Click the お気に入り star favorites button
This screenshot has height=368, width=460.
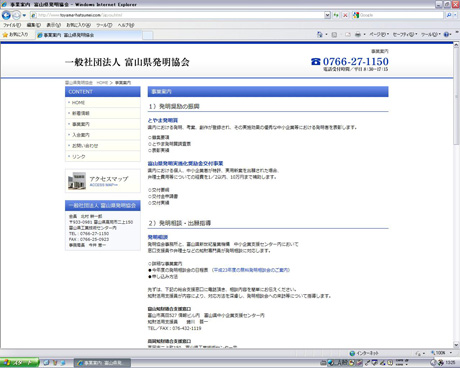tap(16, 35)
